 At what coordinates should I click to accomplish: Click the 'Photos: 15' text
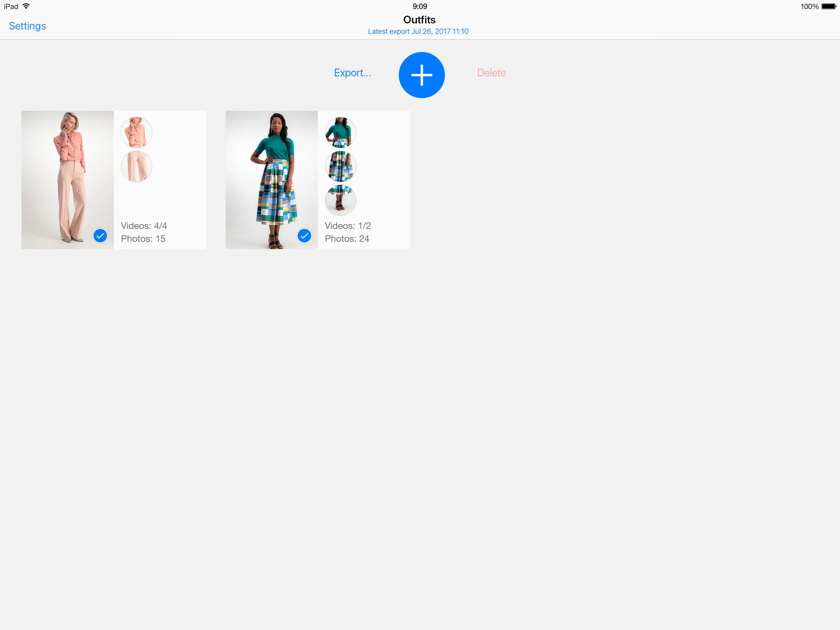(143, 239)
